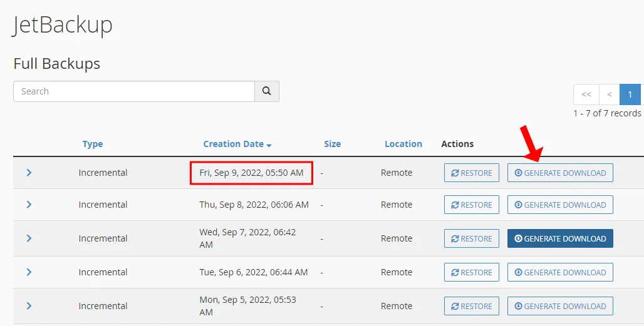Select 'Mon, Sep 5, 2022, 05:53 AM' date text

coord(247,306)
